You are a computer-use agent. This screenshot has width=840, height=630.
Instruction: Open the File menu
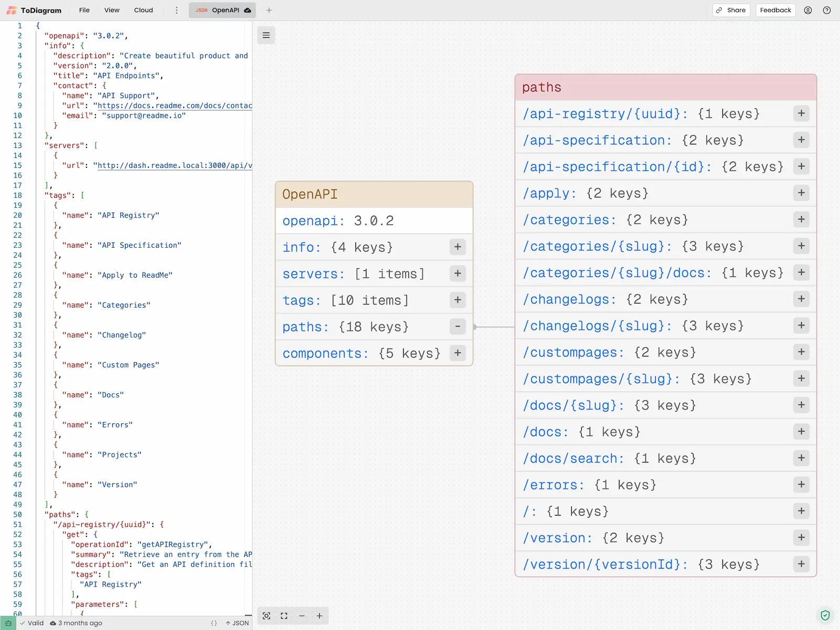(x=84, y=10)
